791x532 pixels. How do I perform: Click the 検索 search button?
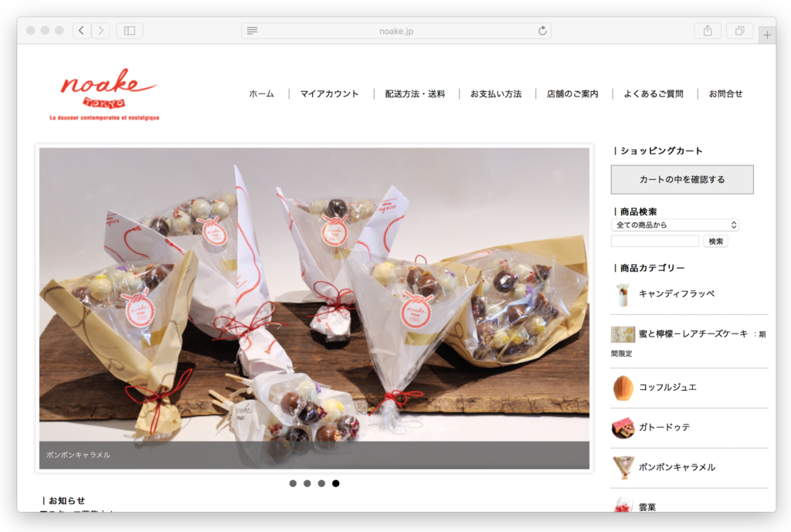tap(716, 241)
